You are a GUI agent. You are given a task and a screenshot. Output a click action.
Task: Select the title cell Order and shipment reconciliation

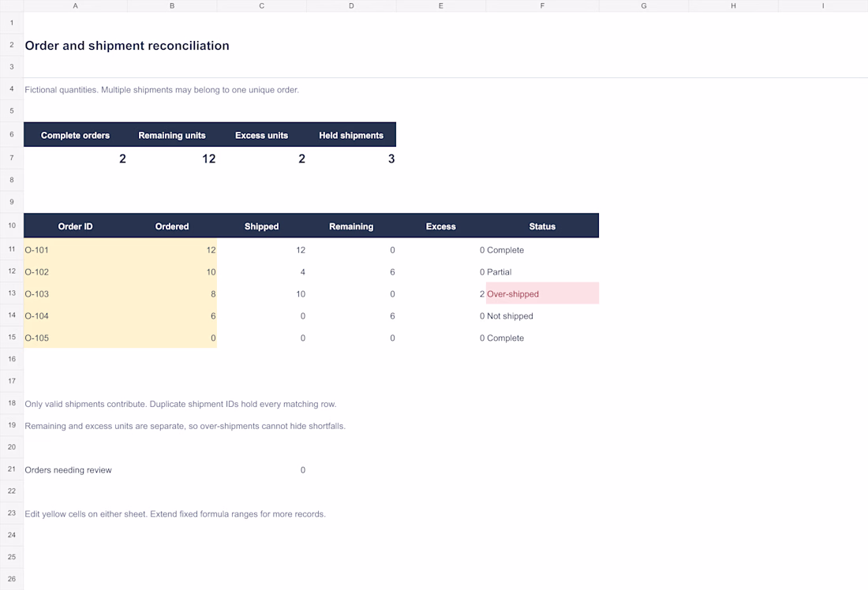pyautogui.click(x=127, y=46)
